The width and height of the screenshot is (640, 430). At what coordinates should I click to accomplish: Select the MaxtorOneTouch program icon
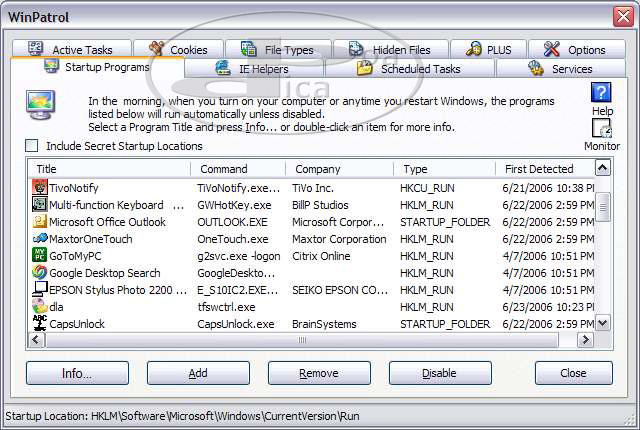(40, 239)
